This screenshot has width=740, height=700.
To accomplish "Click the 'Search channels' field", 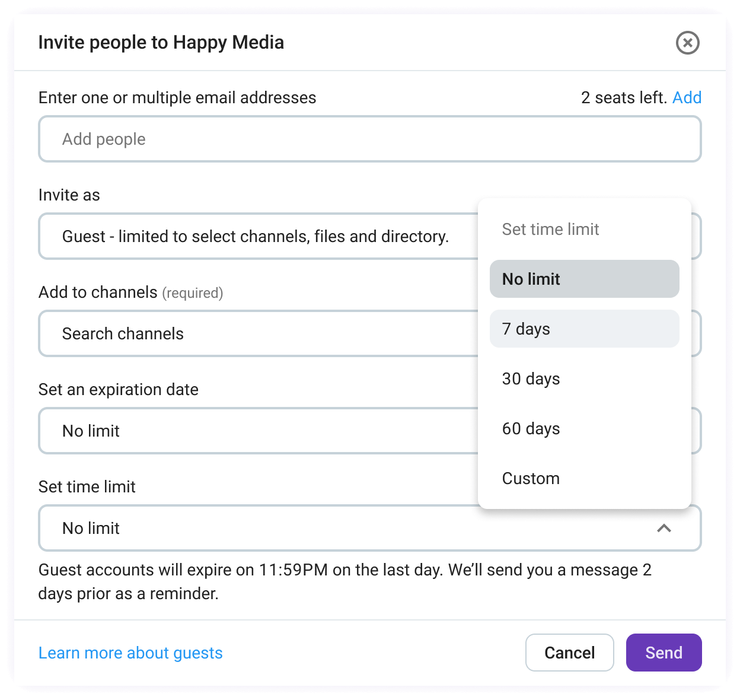I will 255,333.
